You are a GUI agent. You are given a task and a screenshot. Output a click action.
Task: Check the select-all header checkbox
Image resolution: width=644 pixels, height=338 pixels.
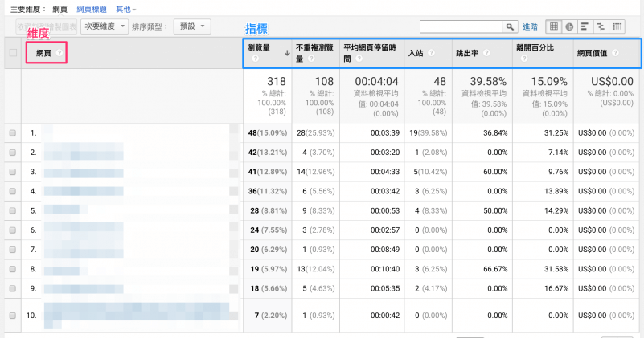tap(12, 53)
